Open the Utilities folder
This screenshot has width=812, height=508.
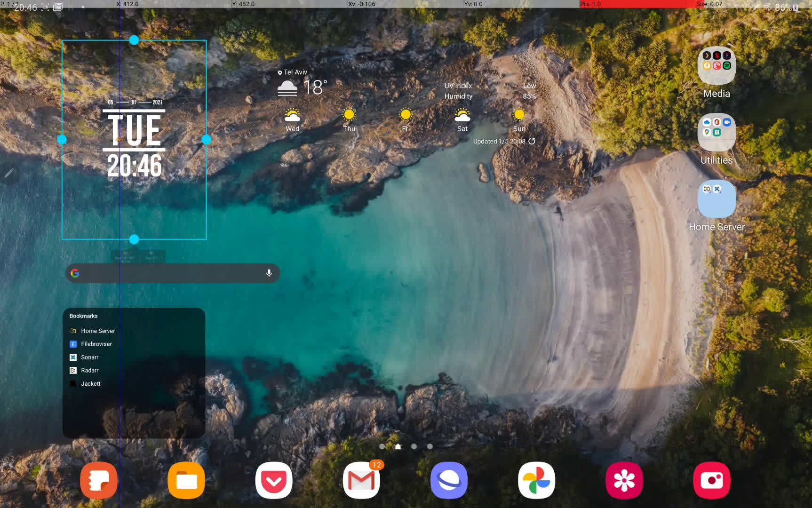tap(716, 132)
